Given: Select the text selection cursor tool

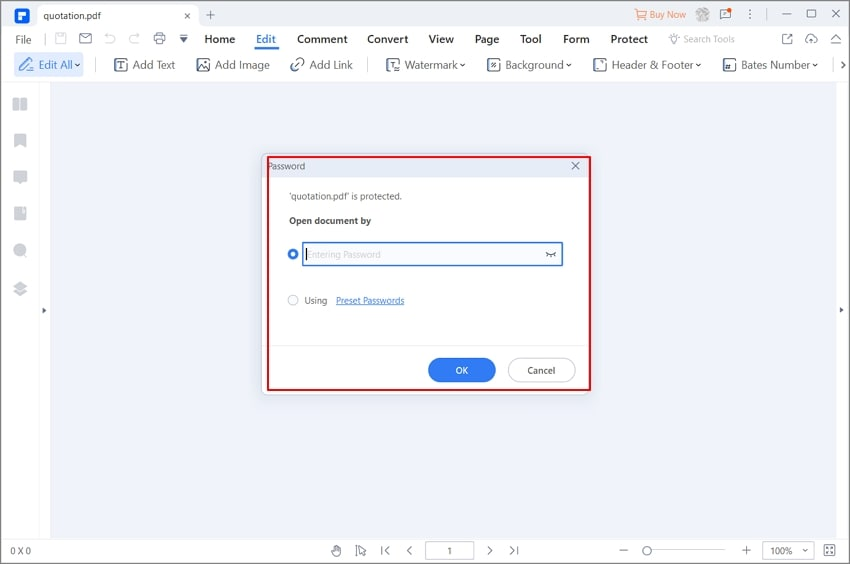Looking at the screenshot, I should click(x=360, y=550).
